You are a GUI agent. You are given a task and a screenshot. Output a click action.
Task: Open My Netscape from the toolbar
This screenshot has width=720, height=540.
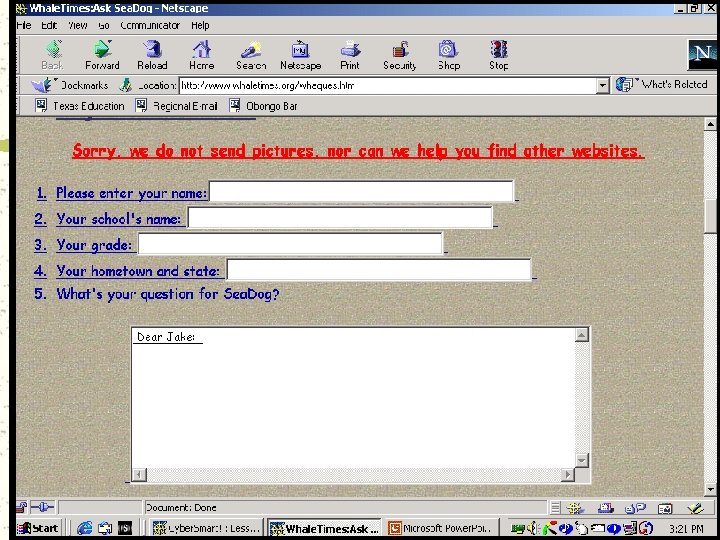301,54
